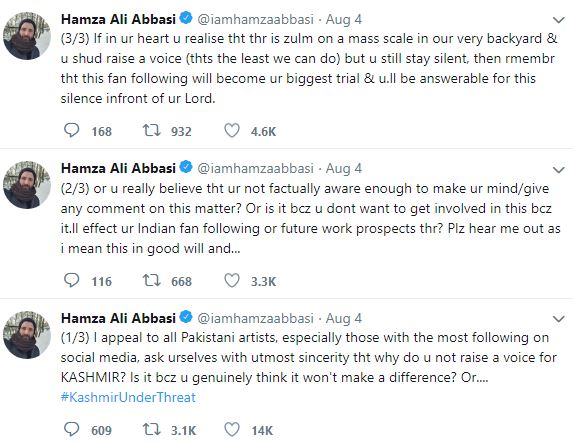The width and height of the screenshot is (573, 445).
Task: Open Hamza Ali Abbasi's name on the top tweet
Action: pyautogui.click(x=118, y=19)
